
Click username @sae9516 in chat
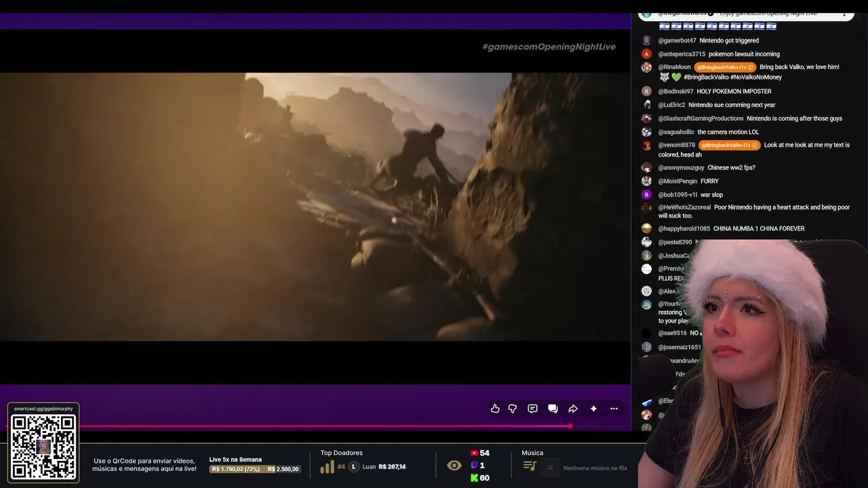pos(673,333)
